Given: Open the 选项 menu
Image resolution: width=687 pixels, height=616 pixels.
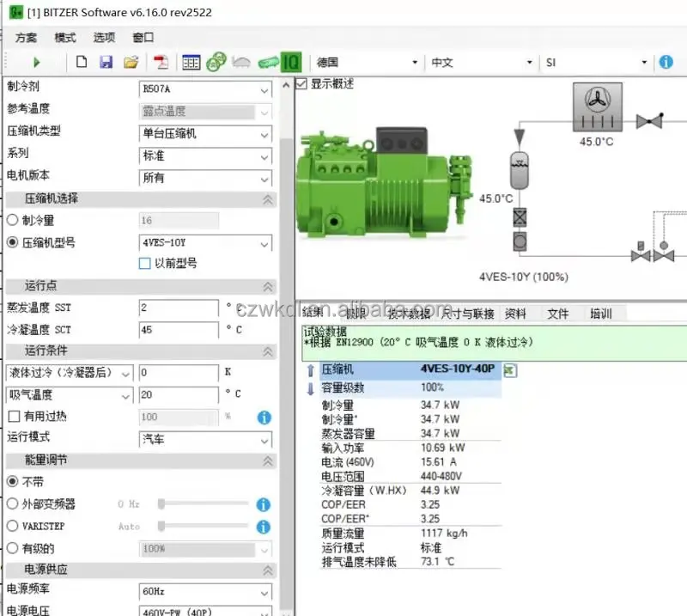Looking at the screenshot, I should [104, 38].
